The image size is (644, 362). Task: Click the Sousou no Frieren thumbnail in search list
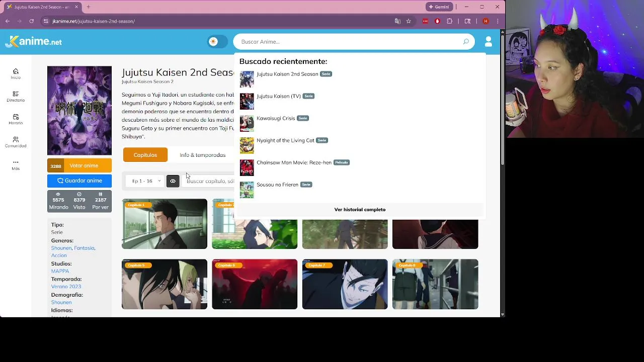pyautogui.click(x=247, y=190)
